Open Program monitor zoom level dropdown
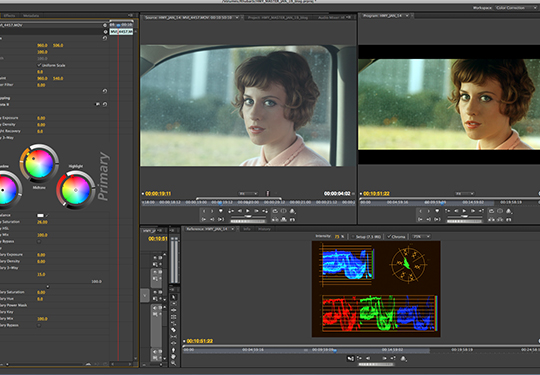 [x=464, y=194]
